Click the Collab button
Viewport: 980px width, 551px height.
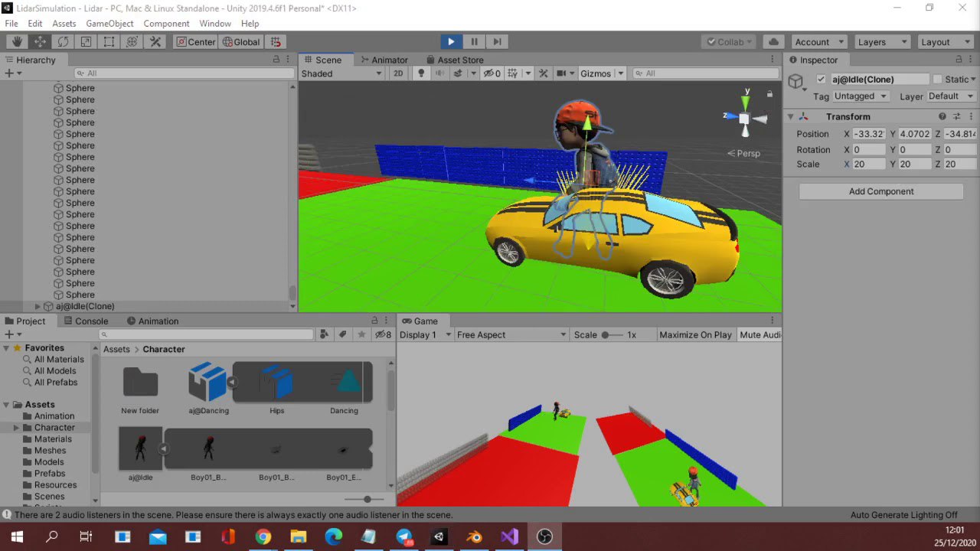point(730,42)
